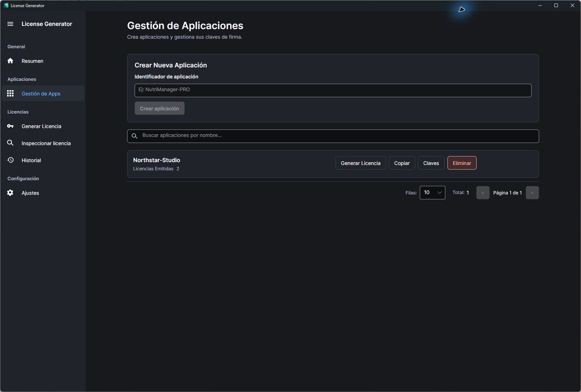The image size is (581, 392).
Task: Click Eliminar for Northstar-Studio
Action: [462, 163]
